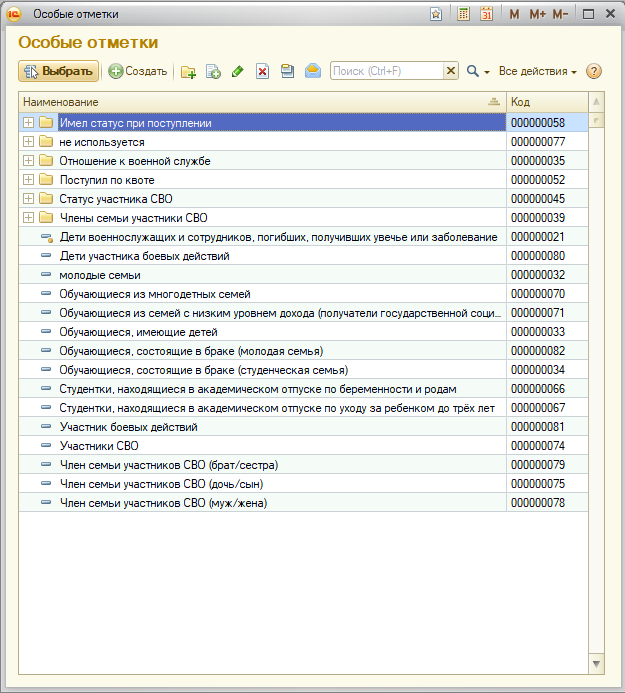Click the green pencil edit icon
The image size is (625, 693).
237,71
